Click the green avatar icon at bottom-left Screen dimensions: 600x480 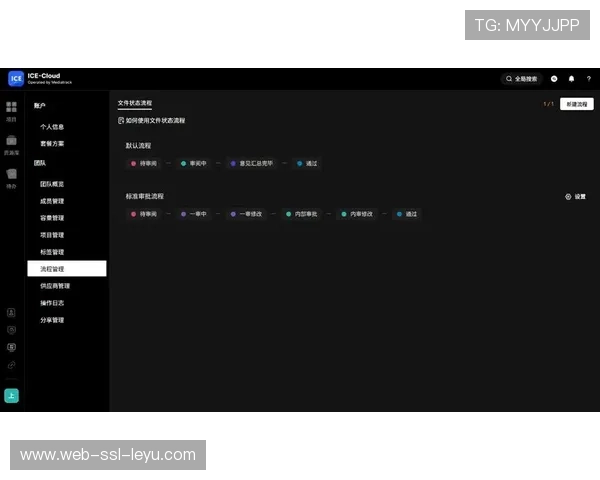click(12, 395)
